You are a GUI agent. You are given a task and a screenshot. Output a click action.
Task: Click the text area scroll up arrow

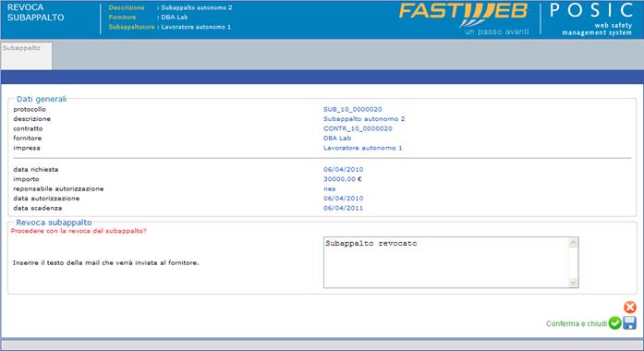[x=573, y=243]
